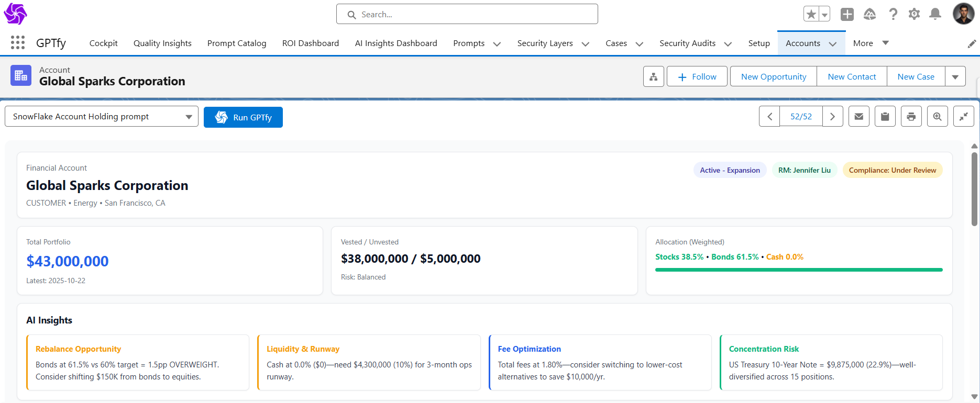The image size is (980, 403).
Task: Click the account hierarchy icon
Action: [653, 77]
